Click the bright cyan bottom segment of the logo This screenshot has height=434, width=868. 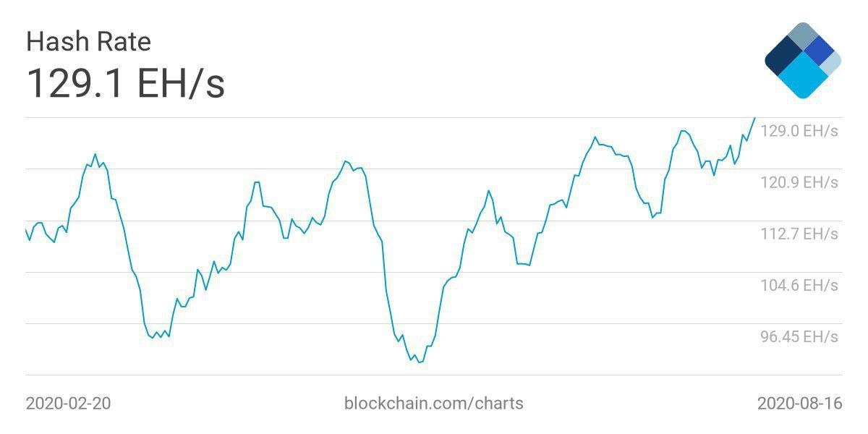click(802, 78)
